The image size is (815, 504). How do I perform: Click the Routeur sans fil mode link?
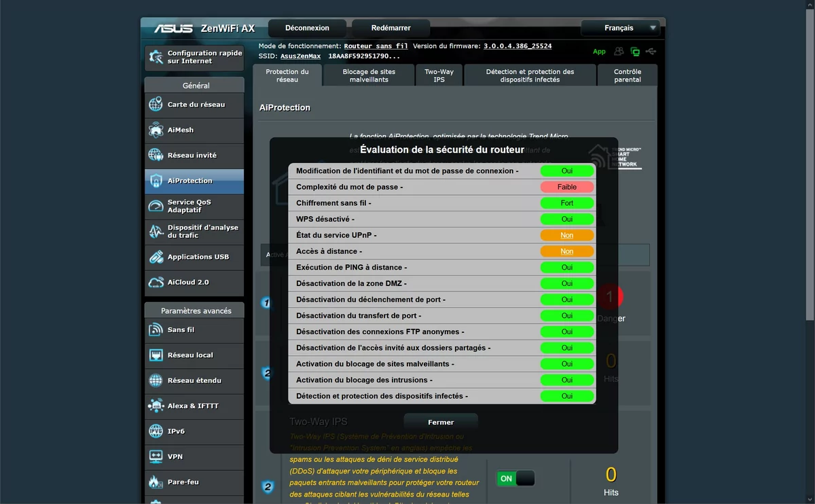click(x=376, y=46)
